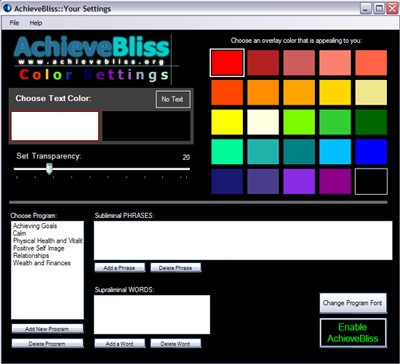Select the bright red overlay color swatch
The height and width of the screenshot is (364, 400).
(227, 63)
